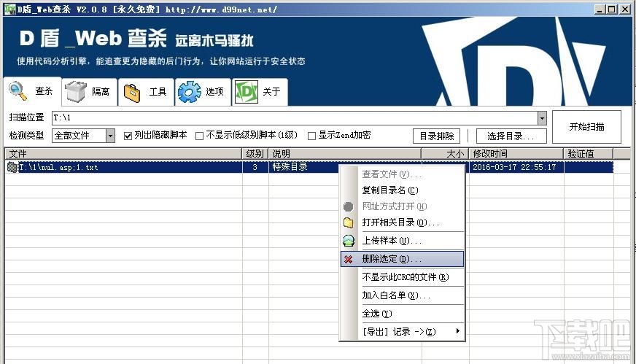Image resolution: width=636 pixels, height=364 pixels.
Task: Enable 不显示低级别脚本(1级) checkbox
Action: tap(199, 136)
